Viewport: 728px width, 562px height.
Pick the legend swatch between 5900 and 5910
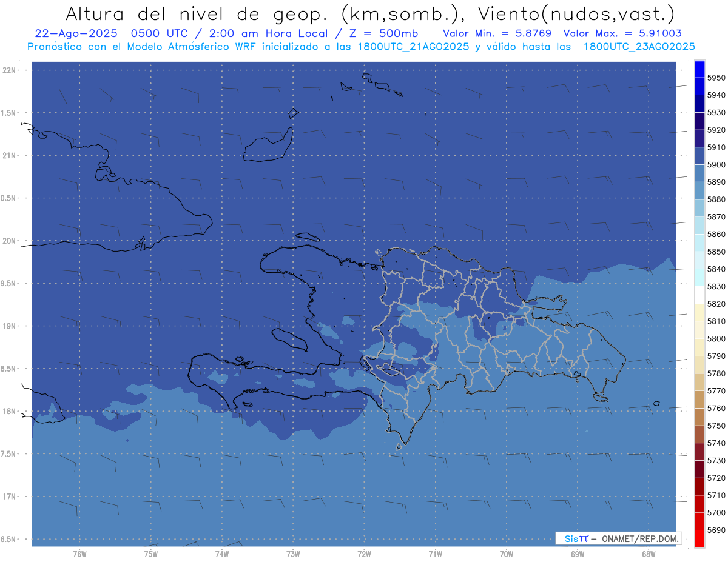coord(699,156)
